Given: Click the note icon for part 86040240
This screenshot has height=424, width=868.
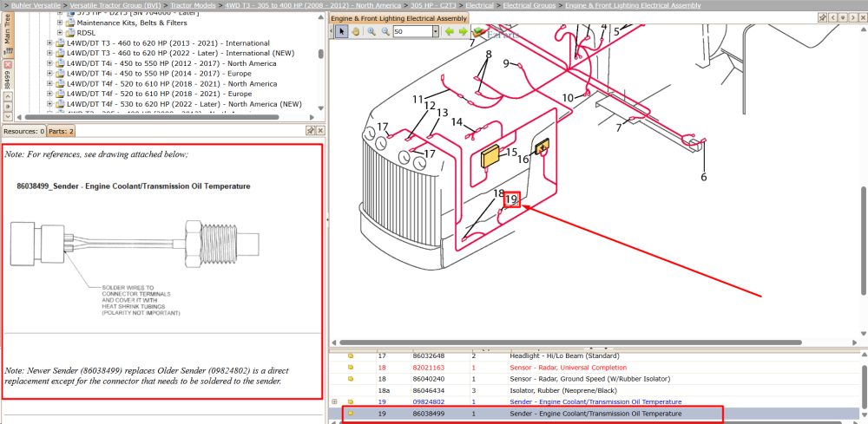Looking at the screenshot, I should 351,379.
